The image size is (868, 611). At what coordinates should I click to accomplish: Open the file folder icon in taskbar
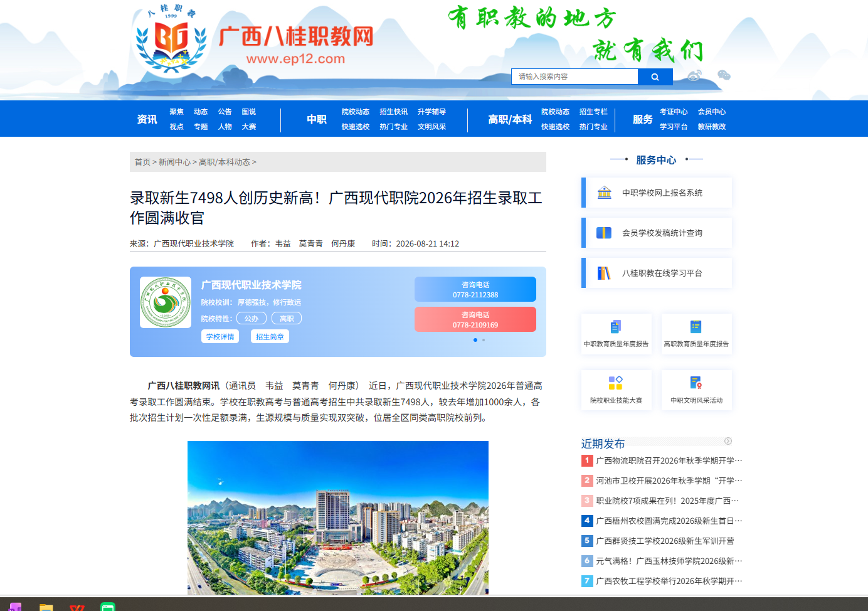pos(46,607)
